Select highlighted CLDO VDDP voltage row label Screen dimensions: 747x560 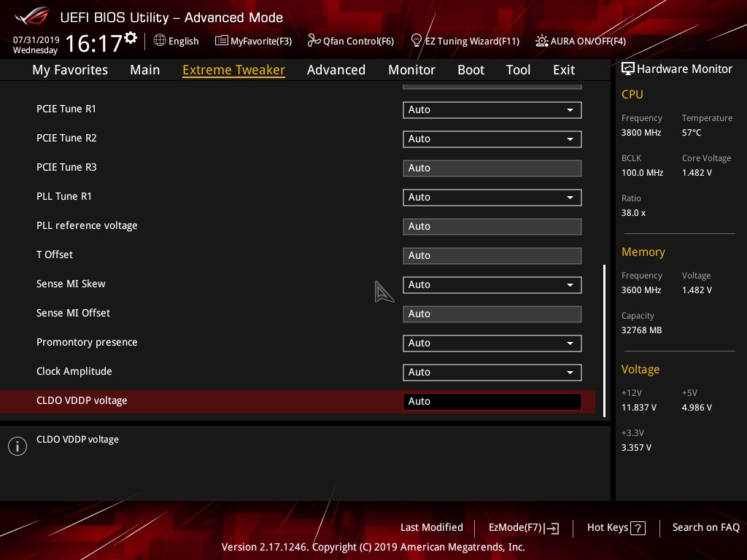(x=82, y=400)
